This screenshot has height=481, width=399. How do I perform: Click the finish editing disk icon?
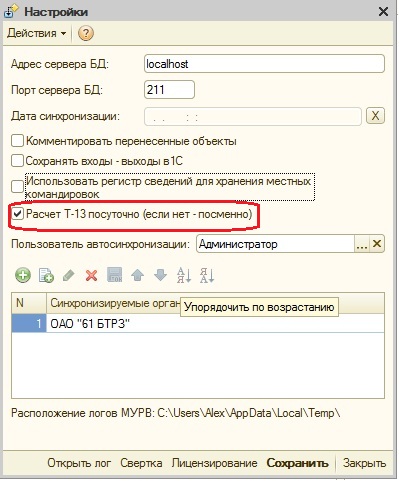(114, 275)
